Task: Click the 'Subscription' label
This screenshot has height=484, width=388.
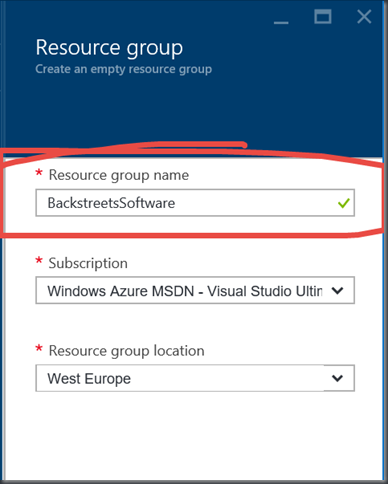Action: pyautogui.click(x=88, y=263)
